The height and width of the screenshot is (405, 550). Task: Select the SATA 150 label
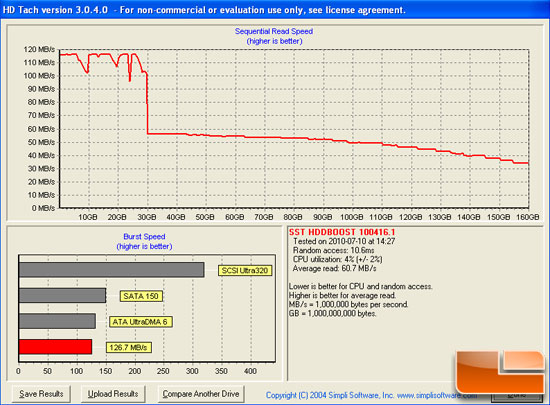pos(141,296)
